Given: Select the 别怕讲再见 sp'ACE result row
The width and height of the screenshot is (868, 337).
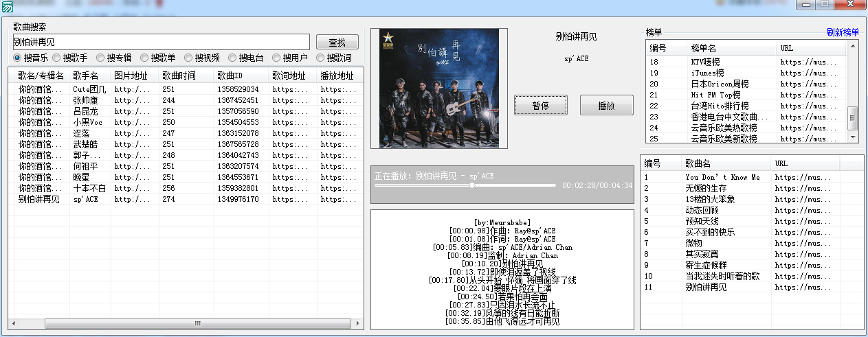Looking at the screenshot, I should click(x=186, y=199).
